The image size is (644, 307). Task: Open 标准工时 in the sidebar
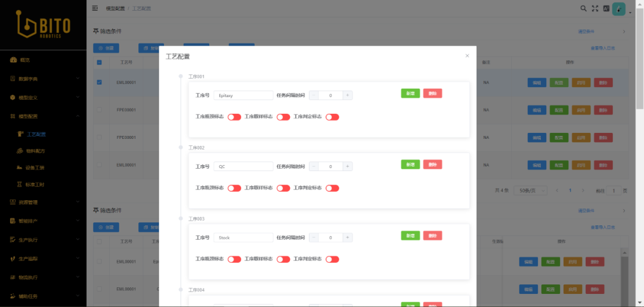coord(36,185)
